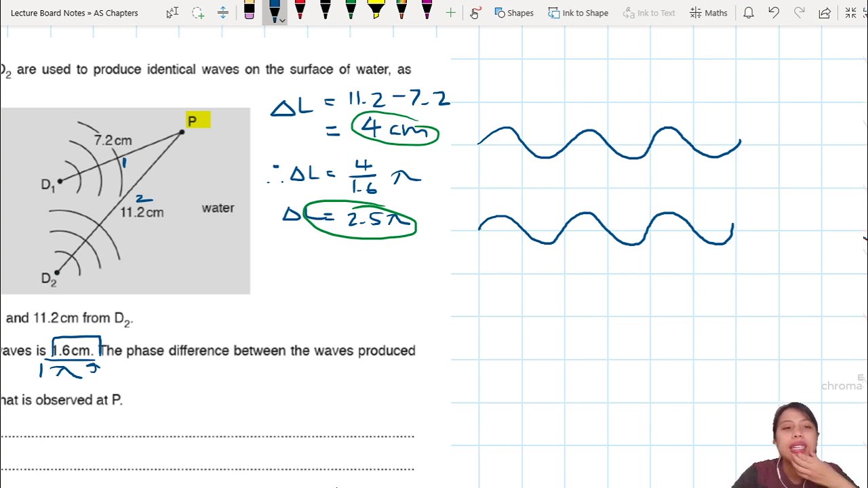Open the Shapes gallery

point(514,12)
